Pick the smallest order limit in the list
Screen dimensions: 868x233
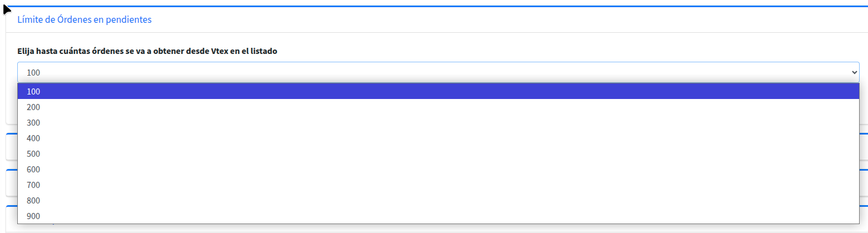33,91
